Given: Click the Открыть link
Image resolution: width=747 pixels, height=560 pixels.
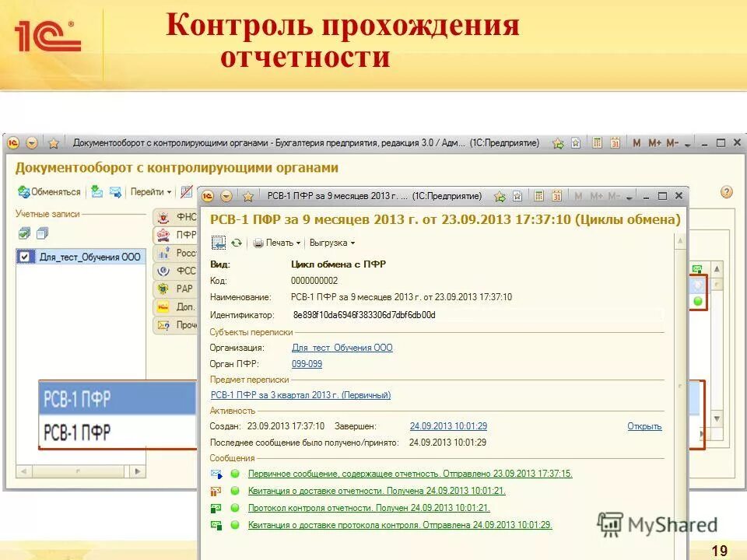Looking at the screenshot, I should click(644, 426).
